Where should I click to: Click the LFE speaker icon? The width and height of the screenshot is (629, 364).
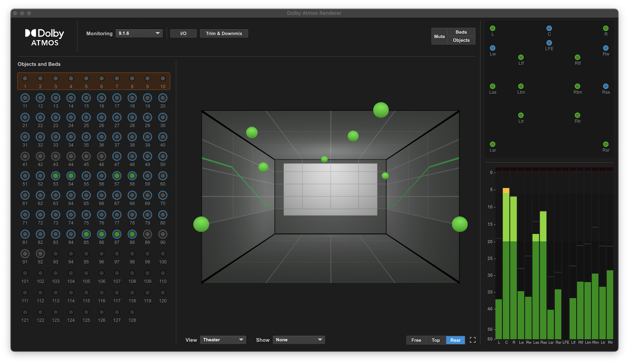point(549,43)
